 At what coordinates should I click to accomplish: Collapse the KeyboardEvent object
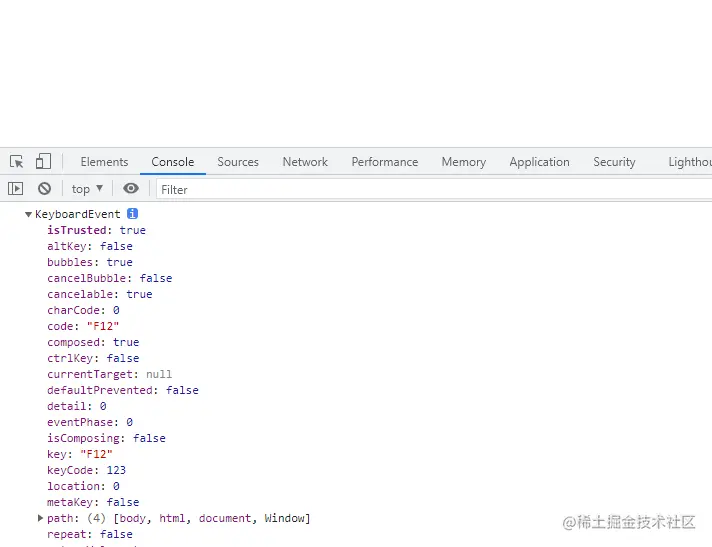click(28, 214)
